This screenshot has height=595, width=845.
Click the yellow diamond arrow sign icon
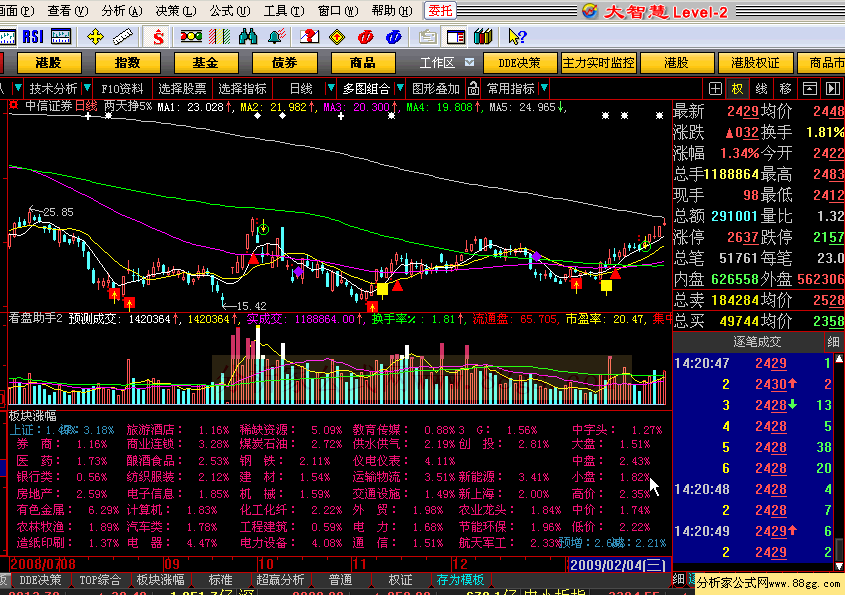[337, 37]
